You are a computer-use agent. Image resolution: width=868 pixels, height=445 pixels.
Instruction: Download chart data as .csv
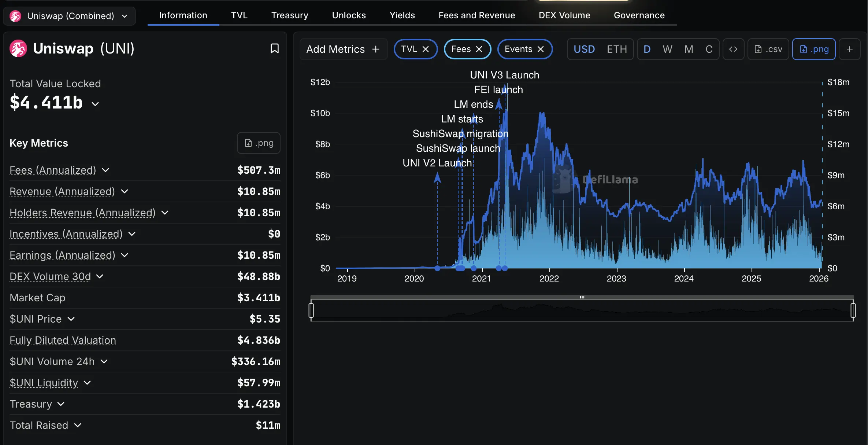coord(768,49)
